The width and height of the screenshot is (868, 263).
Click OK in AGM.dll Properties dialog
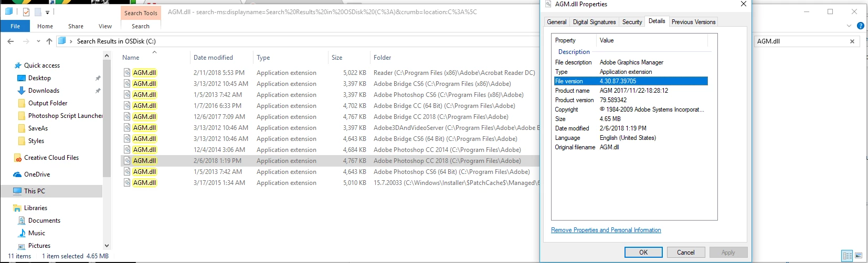click(643, 253)
